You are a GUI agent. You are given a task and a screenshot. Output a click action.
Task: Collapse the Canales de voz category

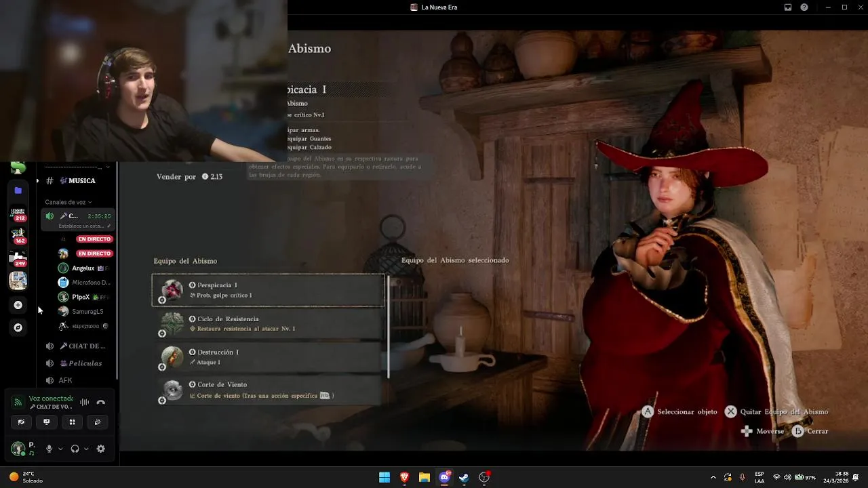point(68,202)
